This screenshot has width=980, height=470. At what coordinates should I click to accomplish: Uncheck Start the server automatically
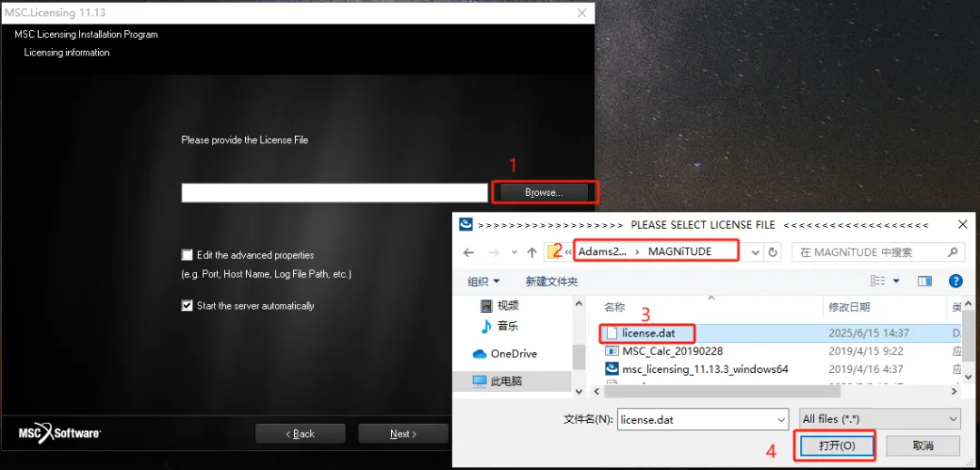(187, 306)
